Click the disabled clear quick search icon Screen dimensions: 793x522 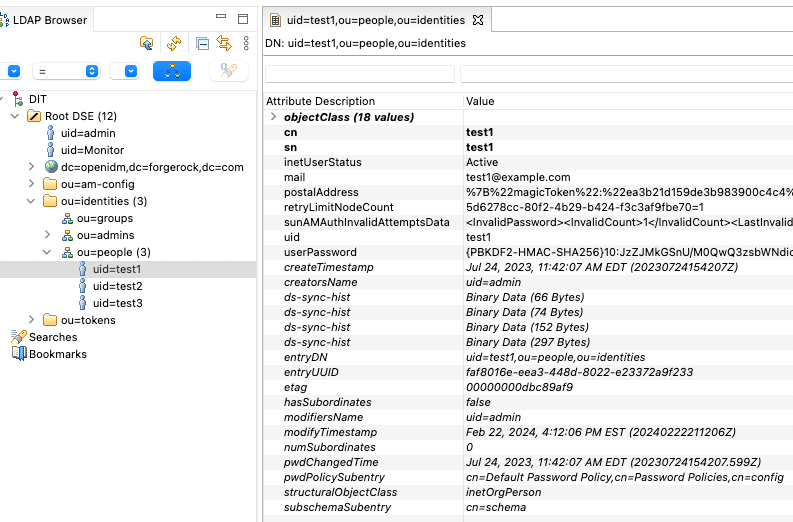coord(229,71)
